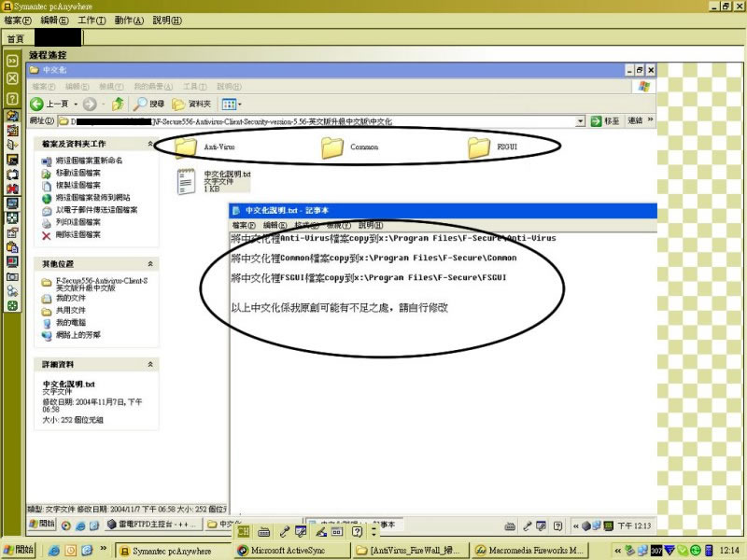Open F-Secure556-Antivirus-Client parent folder link
Image resolution: width=747 pixels, height=560 pixels.
pyautogui.click(x=102, y=285)
